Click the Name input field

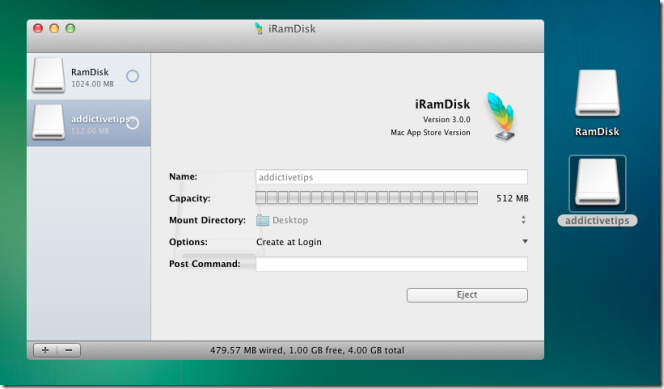tap(391, 177)
